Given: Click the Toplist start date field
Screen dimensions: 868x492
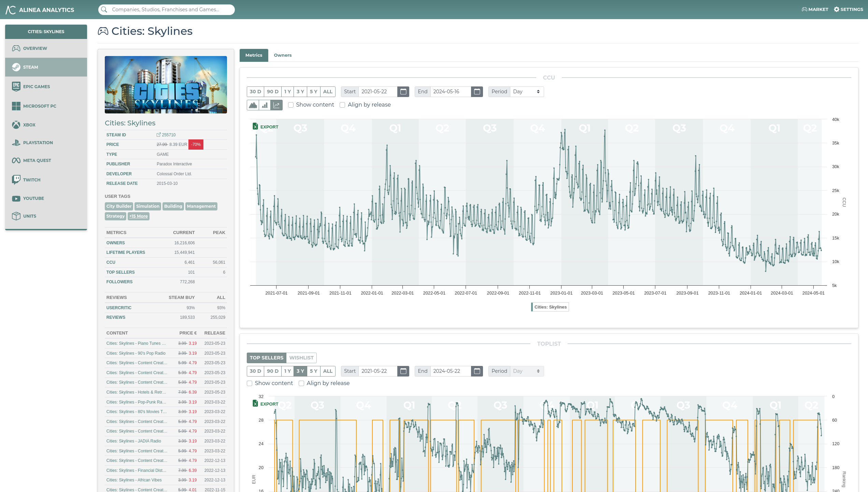Looking at the screenshot, I should click(378, 371).
